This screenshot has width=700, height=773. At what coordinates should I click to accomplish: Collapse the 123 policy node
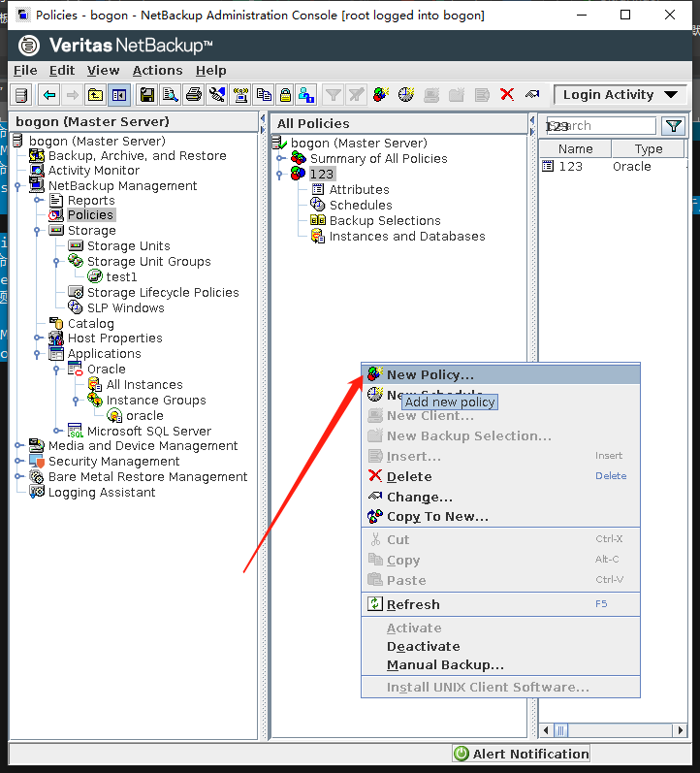(279, 174)
